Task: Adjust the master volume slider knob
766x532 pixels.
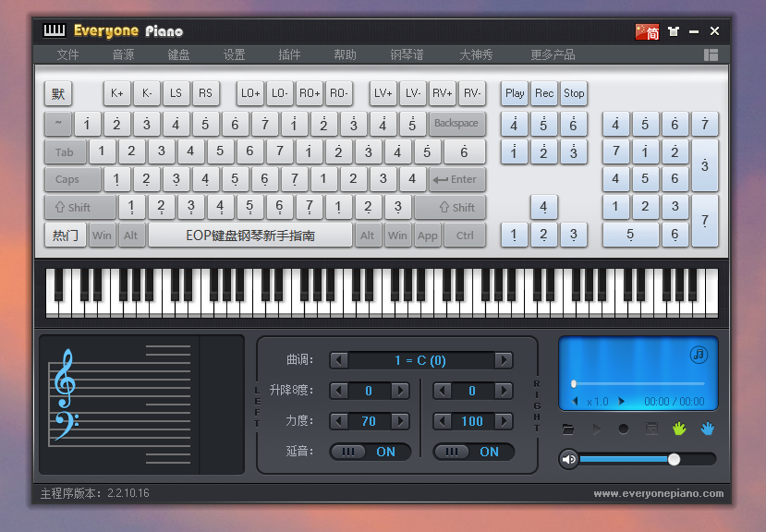Action: point(674,459)
